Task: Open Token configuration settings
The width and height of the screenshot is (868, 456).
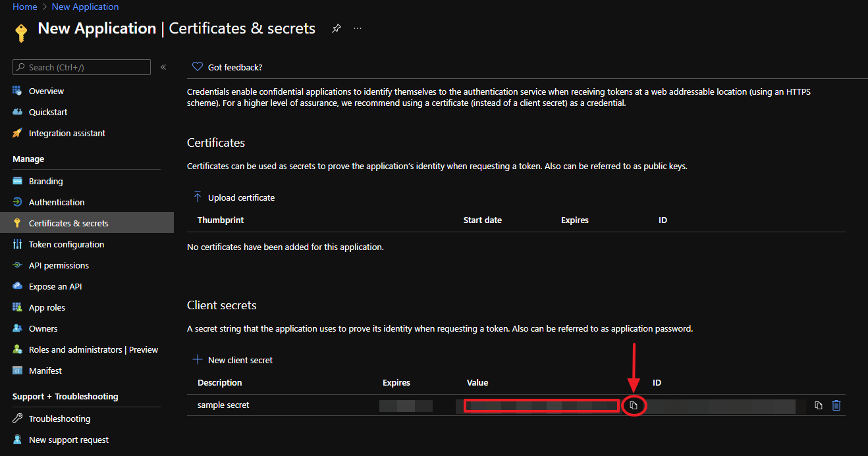Action: pos(66,244)
